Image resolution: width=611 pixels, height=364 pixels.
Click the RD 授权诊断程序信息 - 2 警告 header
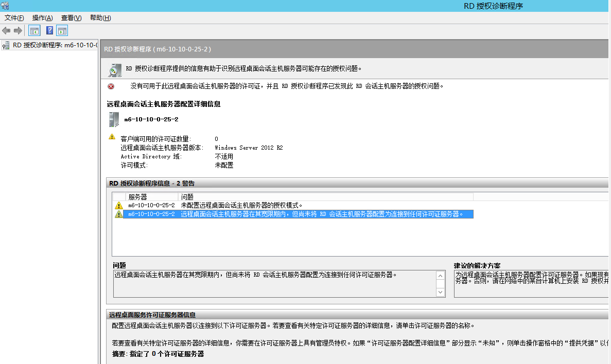[x=152, y=184]
